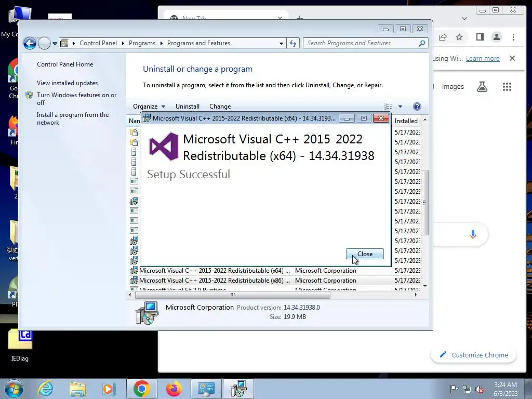Open Chrome profile avatar
This screenshot has height=399, width=532.
click(496, 37)
